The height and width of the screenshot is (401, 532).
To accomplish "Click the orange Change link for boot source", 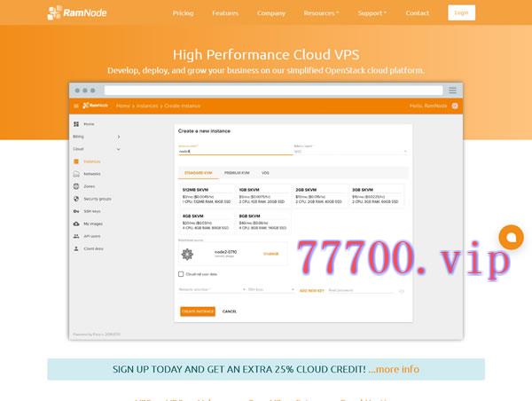I will tap(270, 254).
